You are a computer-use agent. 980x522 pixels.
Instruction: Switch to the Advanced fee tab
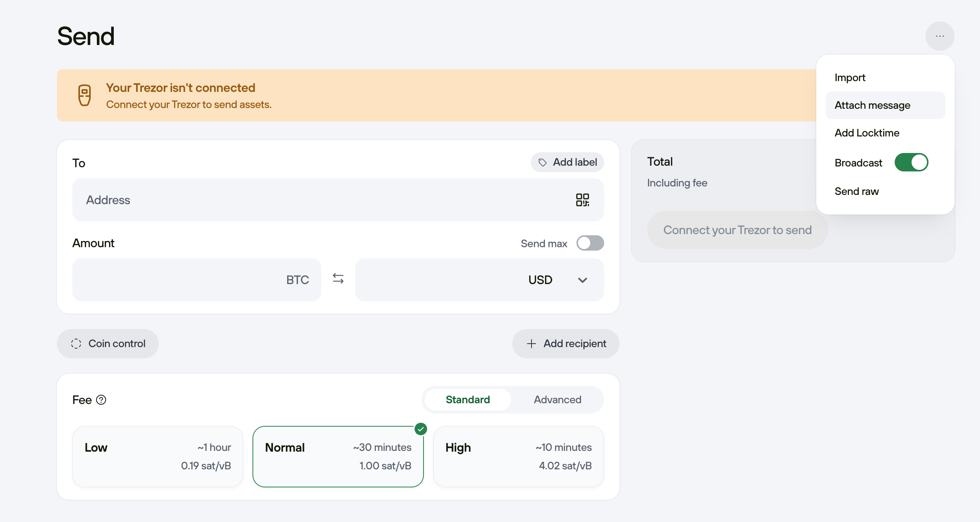click(557, 400)
